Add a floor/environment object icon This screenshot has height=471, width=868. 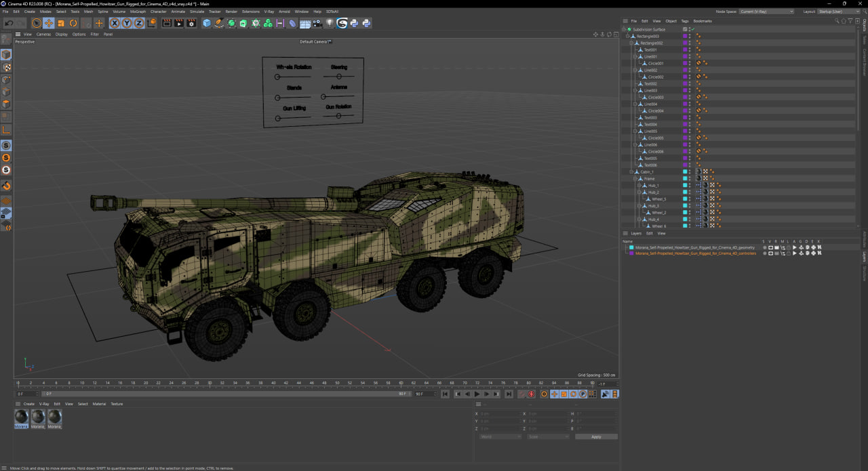304,23
